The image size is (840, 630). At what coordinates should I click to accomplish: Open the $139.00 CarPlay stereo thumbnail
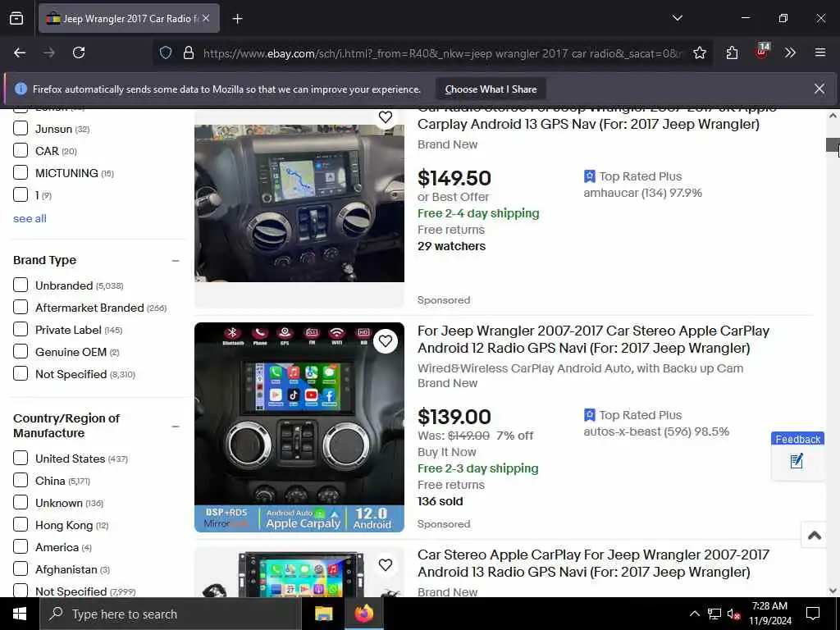[299, 427]
